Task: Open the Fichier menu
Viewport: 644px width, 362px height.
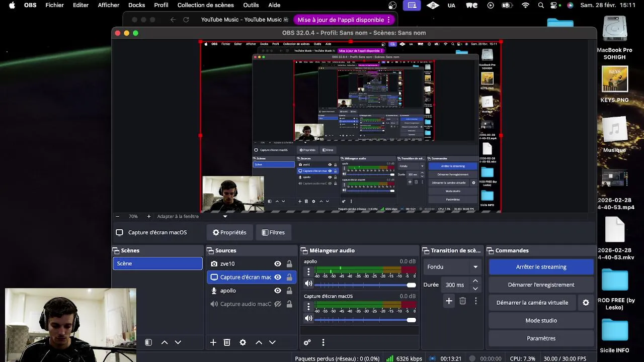Action: (x=54, y=5)
